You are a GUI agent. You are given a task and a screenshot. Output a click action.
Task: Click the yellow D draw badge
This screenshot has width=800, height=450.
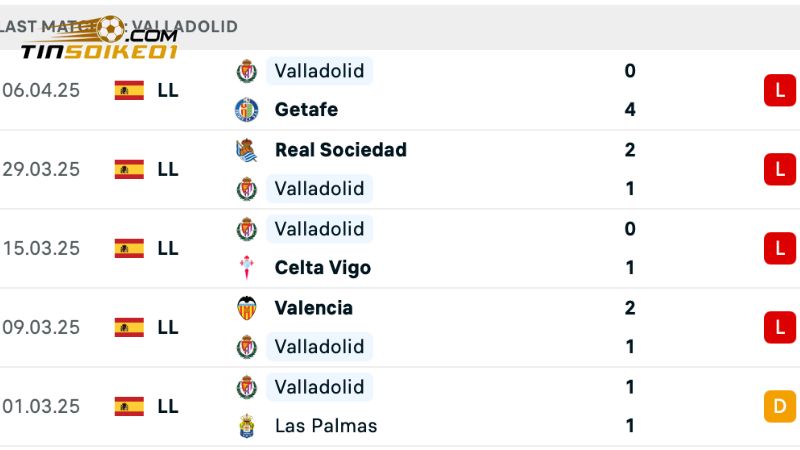click(x=779, y=406)
